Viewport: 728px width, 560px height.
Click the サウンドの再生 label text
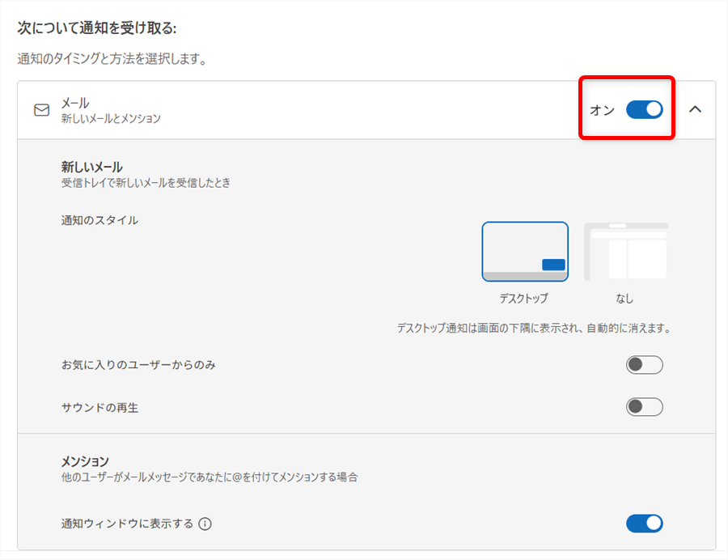[x=99, y=408]
